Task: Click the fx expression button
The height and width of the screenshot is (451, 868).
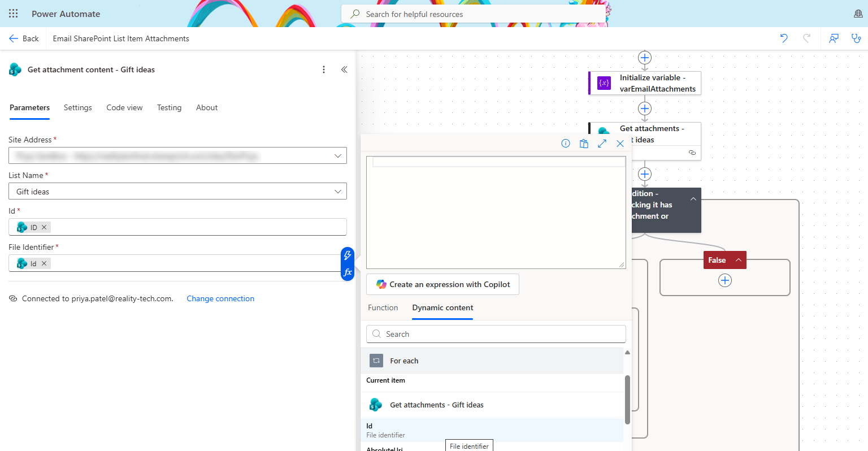Action: (348, 272)
